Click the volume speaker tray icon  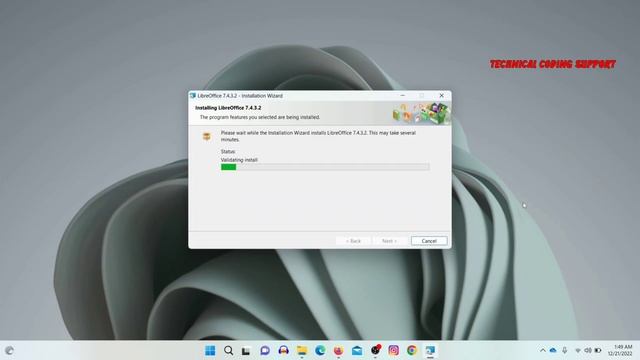click(588, 351)
